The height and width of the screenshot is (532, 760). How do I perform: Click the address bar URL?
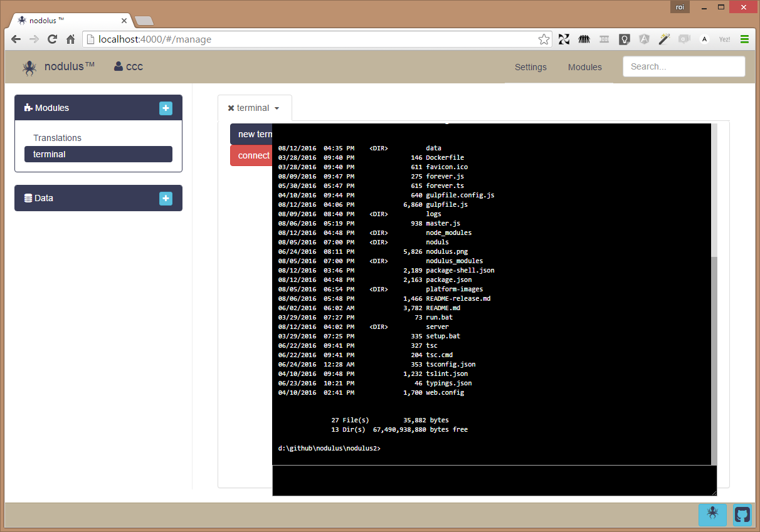click(155, 39)
